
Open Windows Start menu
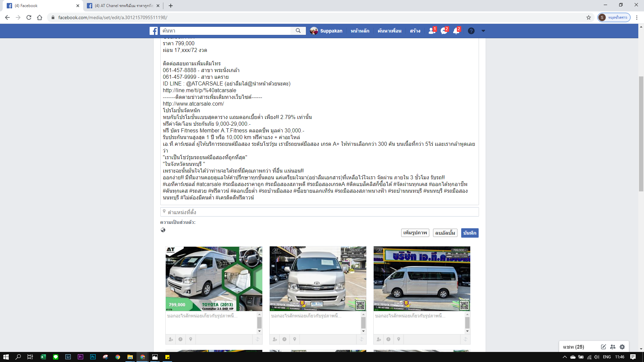pyautogui.click(x=6, y=357)
